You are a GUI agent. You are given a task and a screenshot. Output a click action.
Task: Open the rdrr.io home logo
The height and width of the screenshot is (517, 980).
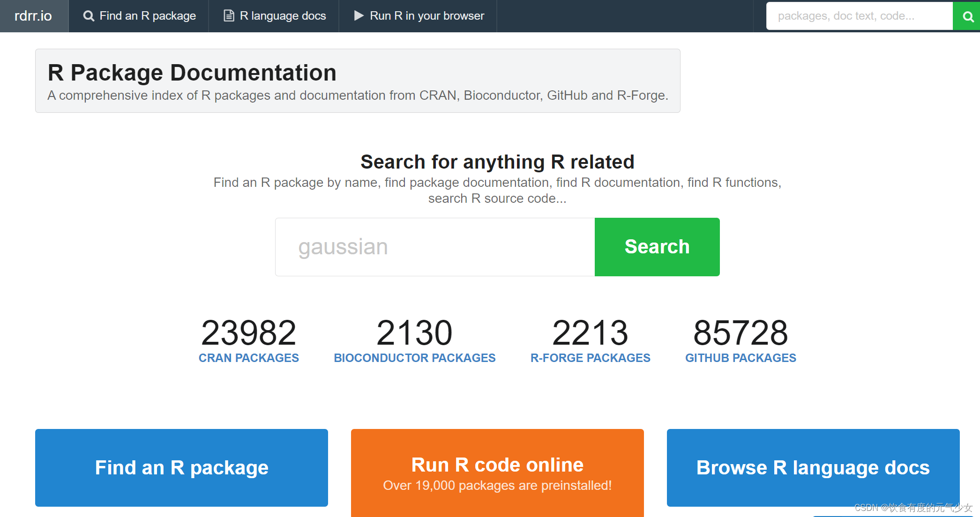[33, 16]
